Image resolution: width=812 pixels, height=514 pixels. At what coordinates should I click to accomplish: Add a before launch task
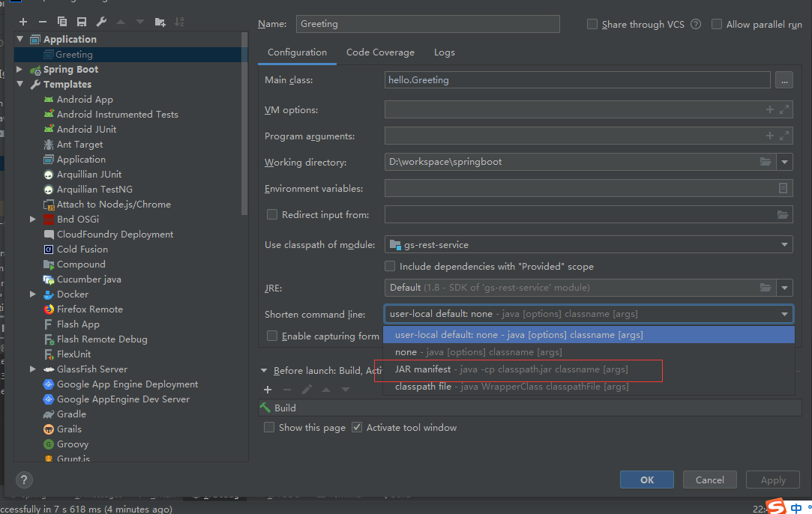coord(267,390)
